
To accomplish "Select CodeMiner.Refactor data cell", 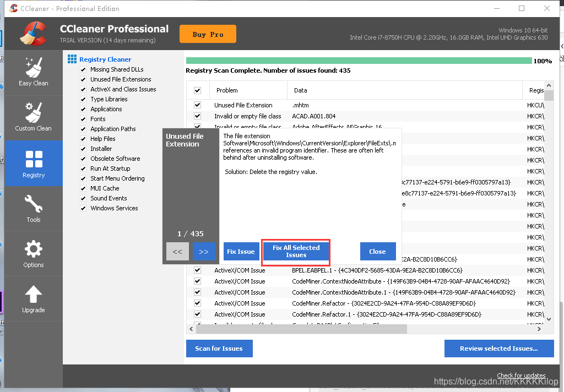I will coord(384,303).
